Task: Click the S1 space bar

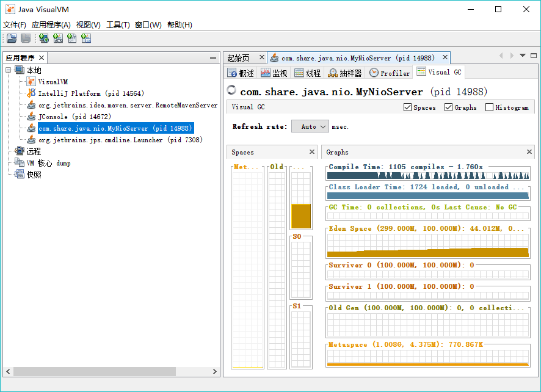Action: tap(301, 339)
